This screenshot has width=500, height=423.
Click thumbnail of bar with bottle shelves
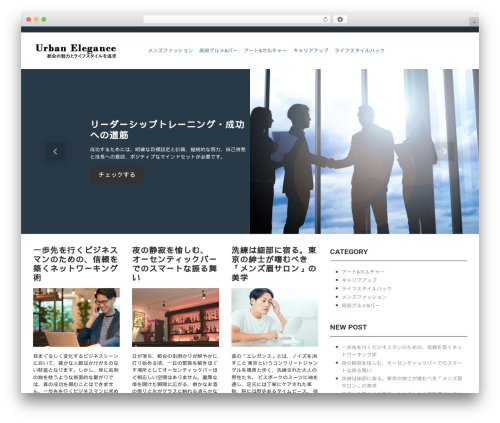pyautogui.click(x=175, y=318)
